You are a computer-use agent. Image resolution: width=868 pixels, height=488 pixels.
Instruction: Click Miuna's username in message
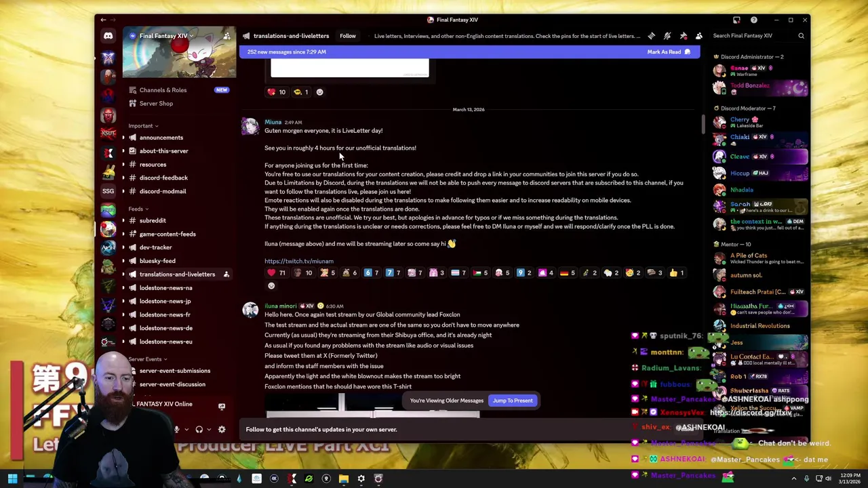[273, 122]
